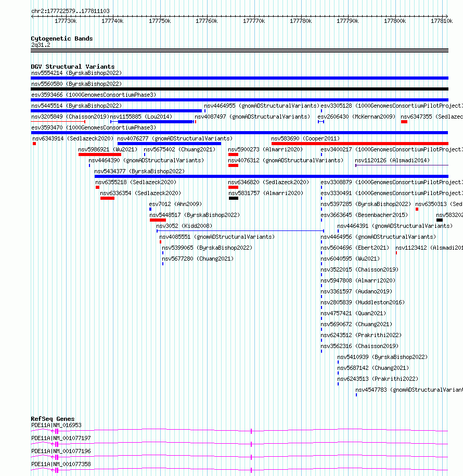Select nsv4464956 gnomAD variant label
Viewport: 463px width, 476px height.
pyautogui.click(x=378, y=237)
